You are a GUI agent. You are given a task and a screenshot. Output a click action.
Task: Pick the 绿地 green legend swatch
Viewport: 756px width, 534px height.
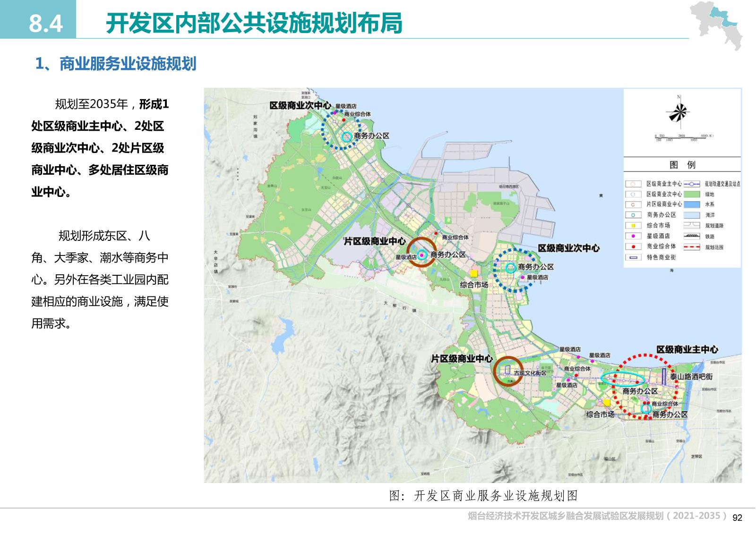(x=692, y=194)
